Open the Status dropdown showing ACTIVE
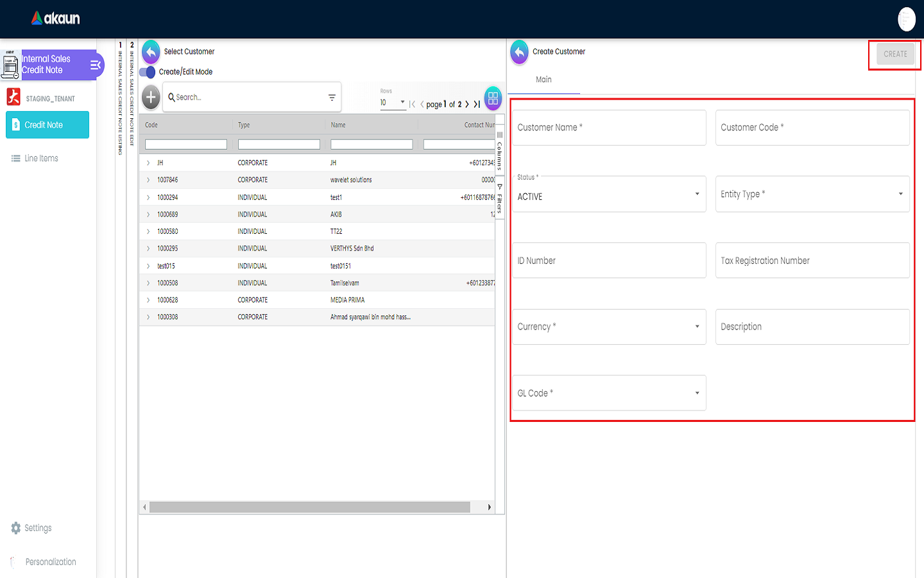The height and width of the screenshot is (578, 924). (x=608, y=194)
